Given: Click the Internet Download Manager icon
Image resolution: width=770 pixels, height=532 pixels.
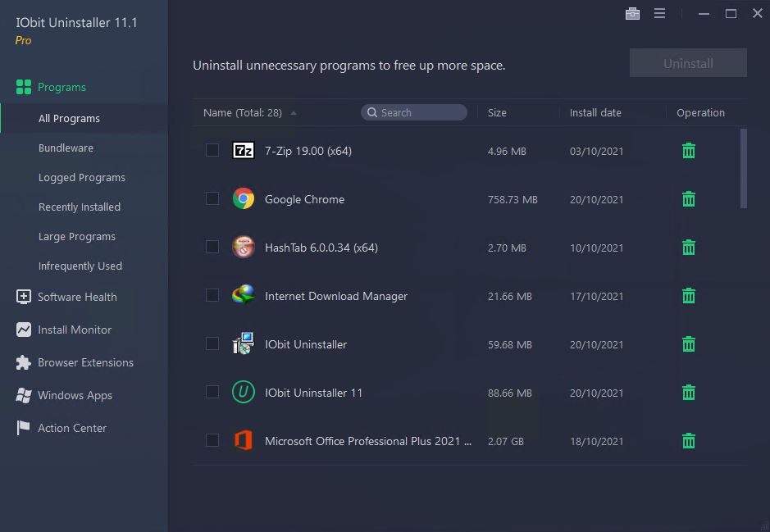Looking at the screenshot, I should 243,295.
